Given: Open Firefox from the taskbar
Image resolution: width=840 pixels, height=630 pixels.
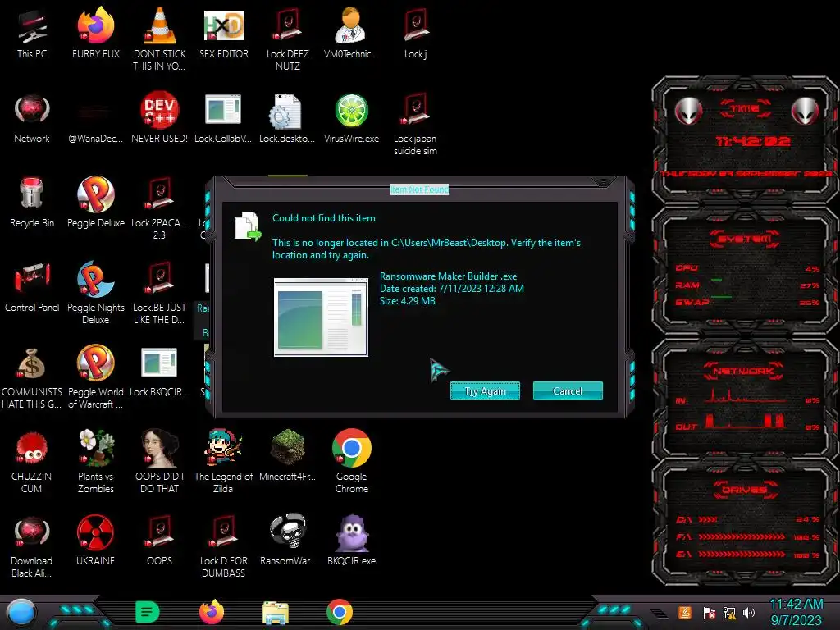Looking at the screenshot, I should 211,612.
